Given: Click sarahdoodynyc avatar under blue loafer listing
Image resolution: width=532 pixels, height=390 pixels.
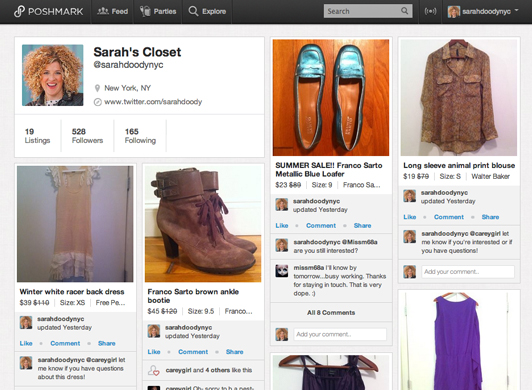Looking at the screenshot, I should (x=282, y=204).
